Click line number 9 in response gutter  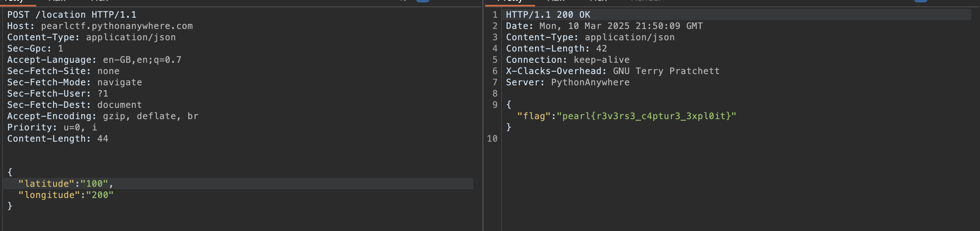point(495,105)
